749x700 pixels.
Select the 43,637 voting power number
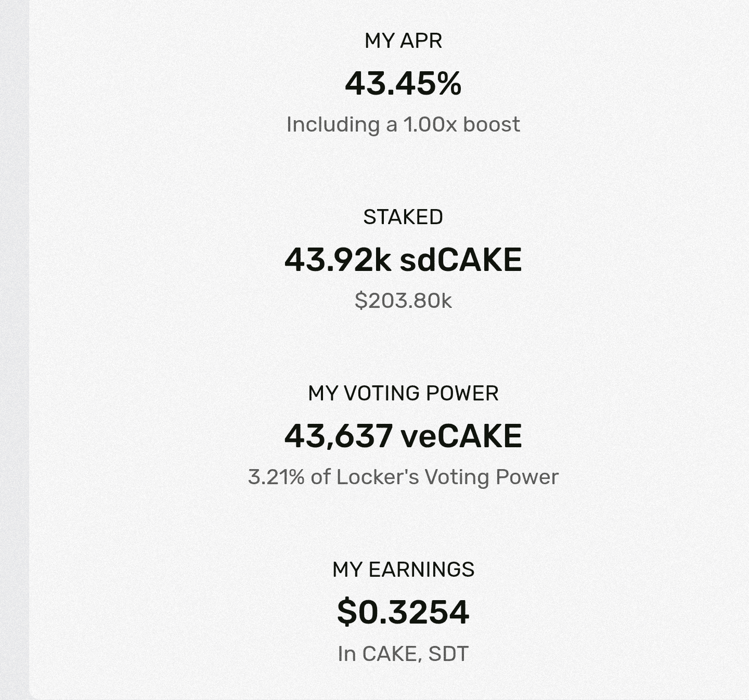click(x=338, y=436)
